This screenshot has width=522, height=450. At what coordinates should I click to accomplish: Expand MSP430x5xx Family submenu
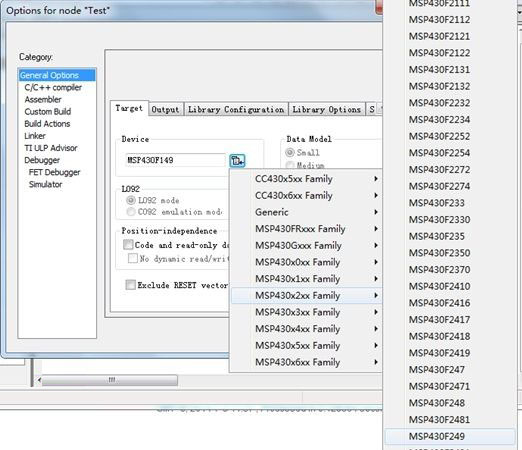(306, 345)
